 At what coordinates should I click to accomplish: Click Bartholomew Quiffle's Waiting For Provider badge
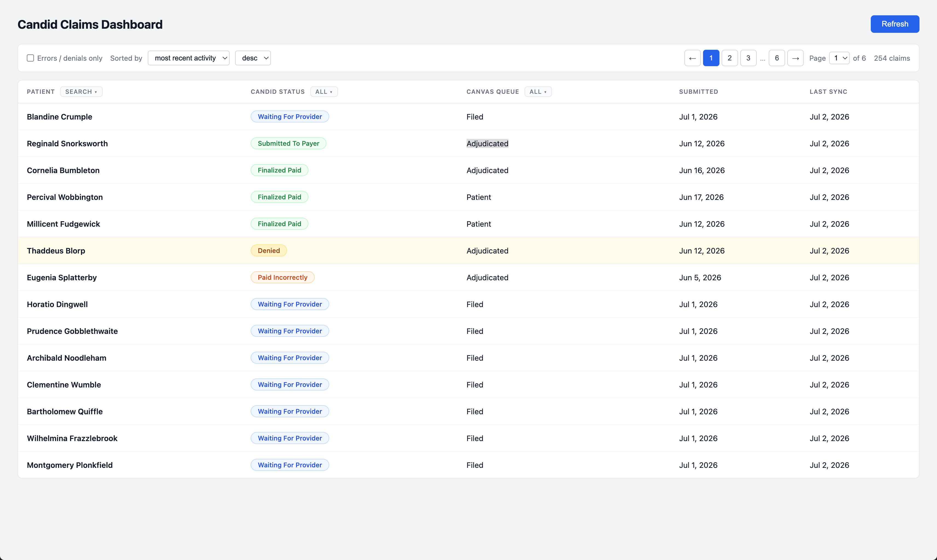point(290,411)
